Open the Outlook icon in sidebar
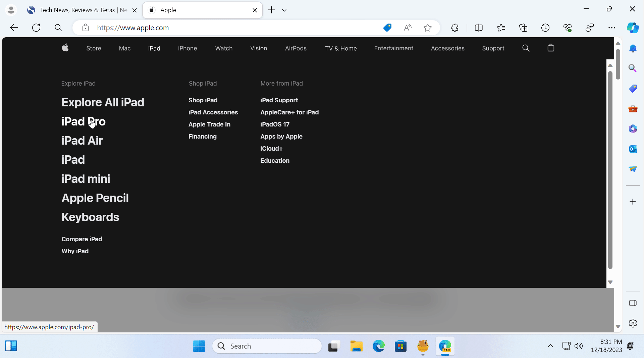The width and height of the screenshot is (644, 358). (x=633, y=149)
